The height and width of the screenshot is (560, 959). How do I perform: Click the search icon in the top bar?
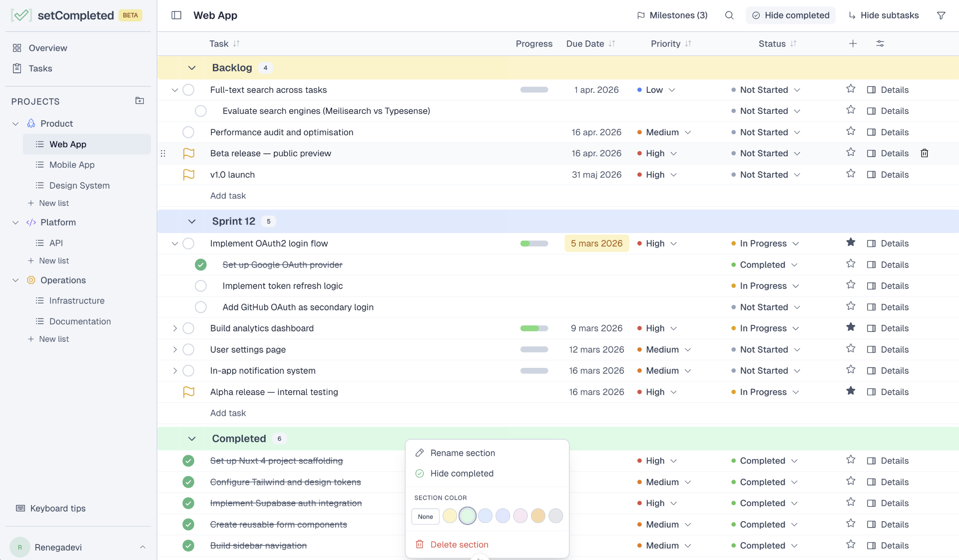pos(729,15)
